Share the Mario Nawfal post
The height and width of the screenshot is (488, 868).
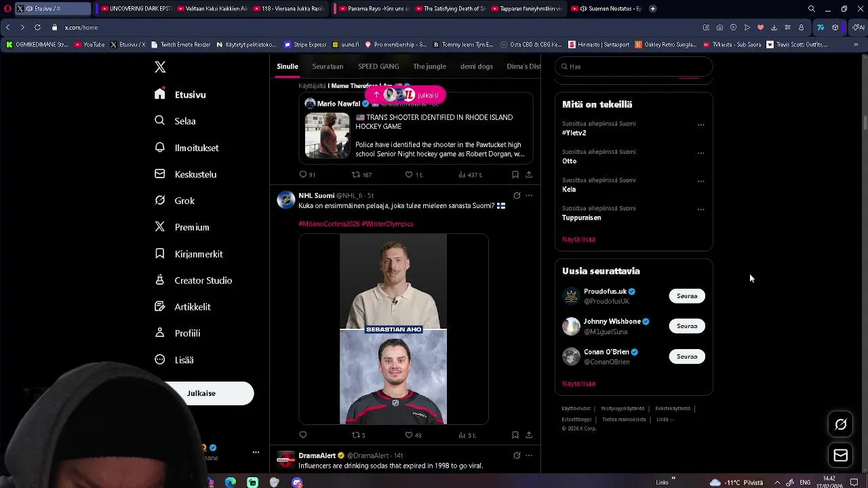[x=529, y=175]
